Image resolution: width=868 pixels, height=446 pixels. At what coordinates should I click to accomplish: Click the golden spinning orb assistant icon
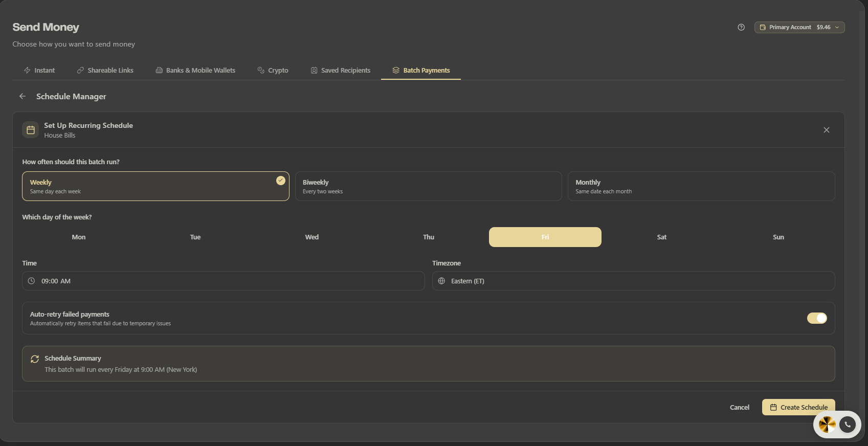pos(827,425)
